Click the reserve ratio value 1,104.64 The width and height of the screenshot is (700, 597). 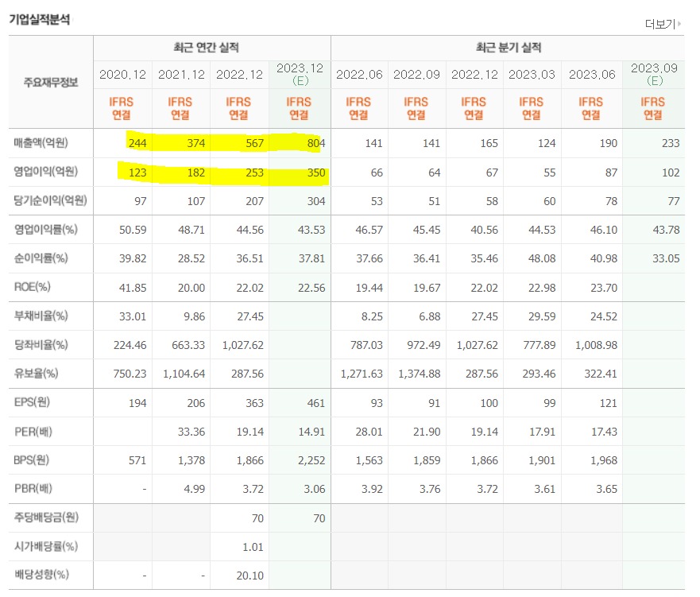point(184,374)
